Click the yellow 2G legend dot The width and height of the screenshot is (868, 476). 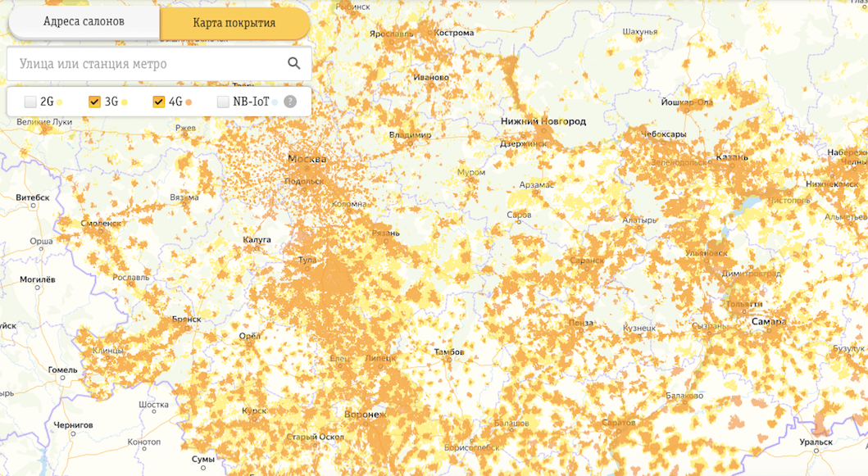click(x=60, y=102)
